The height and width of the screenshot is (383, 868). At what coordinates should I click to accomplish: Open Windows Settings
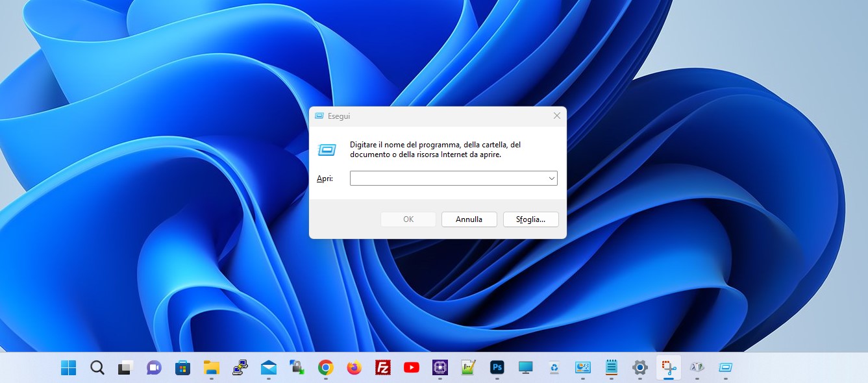pyautogui.click(x=639, y=367)
